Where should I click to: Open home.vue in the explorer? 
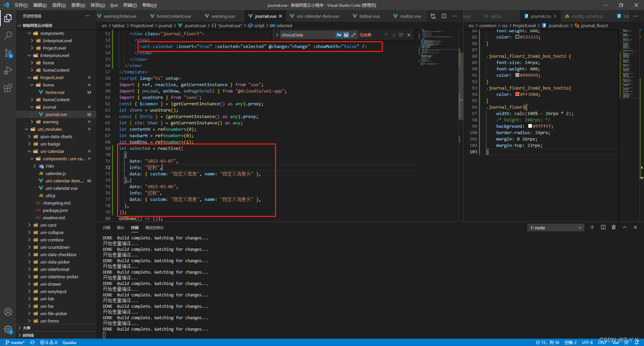click(x=55, y=92)
